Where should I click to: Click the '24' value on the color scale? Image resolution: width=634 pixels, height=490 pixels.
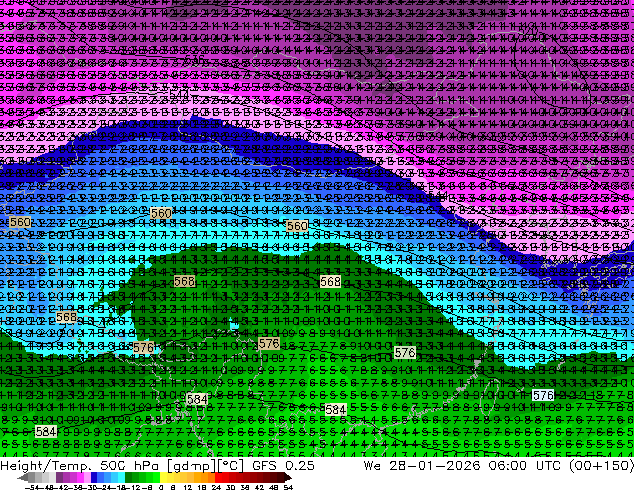tap(216, 488)
